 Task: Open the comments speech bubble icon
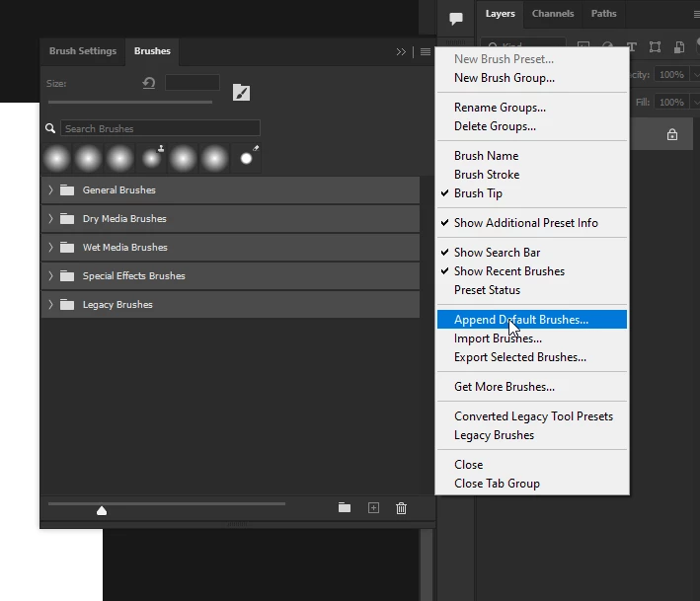click(x=456, y=19)
